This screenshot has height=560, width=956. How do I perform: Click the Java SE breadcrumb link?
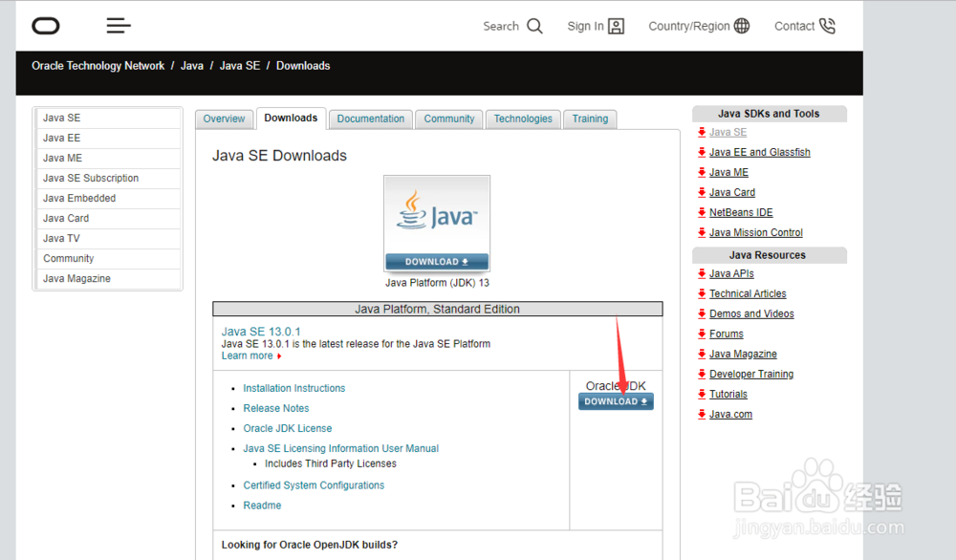point(240,66)
